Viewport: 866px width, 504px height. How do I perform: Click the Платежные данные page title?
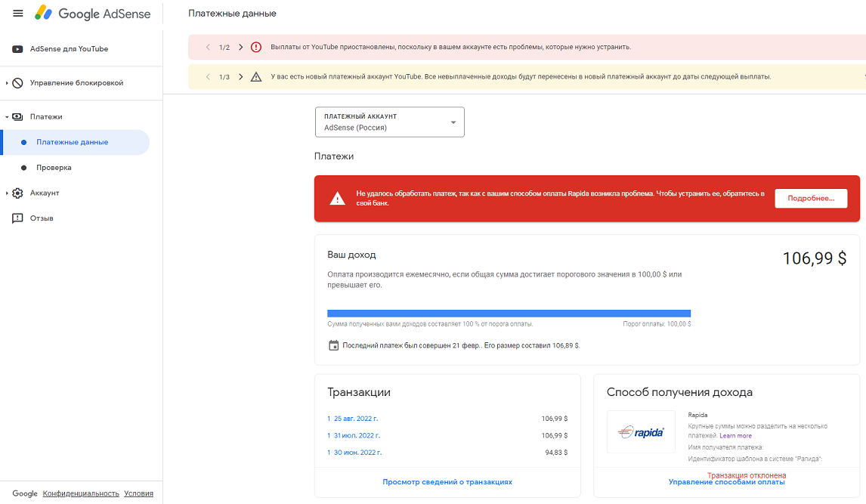(x=232, y=14)
